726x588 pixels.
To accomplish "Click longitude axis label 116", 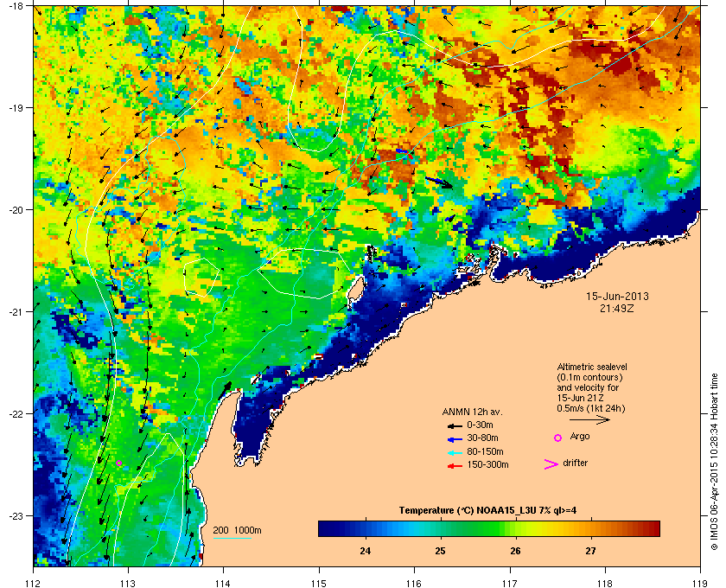I will click(x=414, y=584).
